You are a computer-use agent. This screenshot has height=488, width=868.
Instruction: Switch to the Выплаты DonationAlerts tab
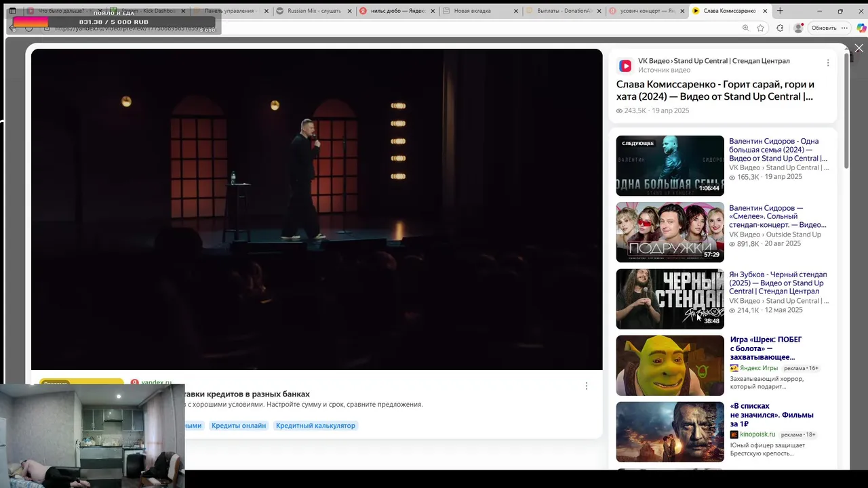[x=564, y=11]
